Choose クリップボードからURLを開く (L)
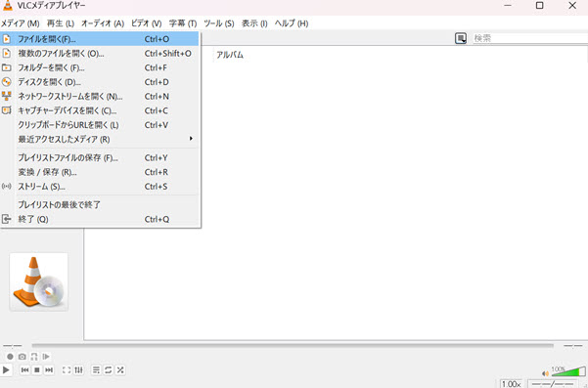Screen dimensions: 588x388 100,125
